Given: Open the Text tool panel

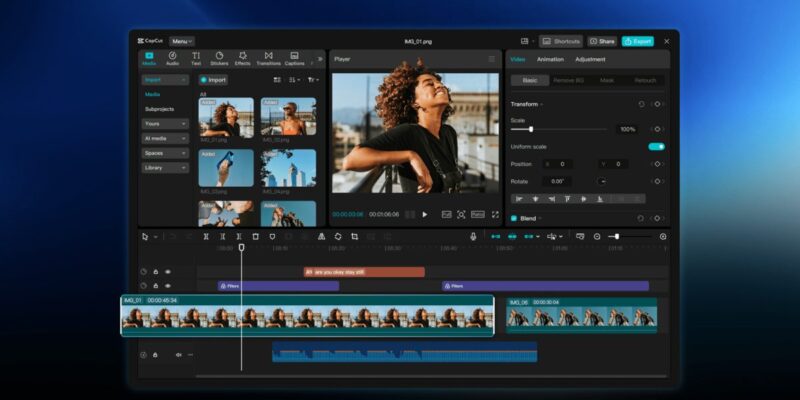Looking at the screenshot, I should click(196, 59).
